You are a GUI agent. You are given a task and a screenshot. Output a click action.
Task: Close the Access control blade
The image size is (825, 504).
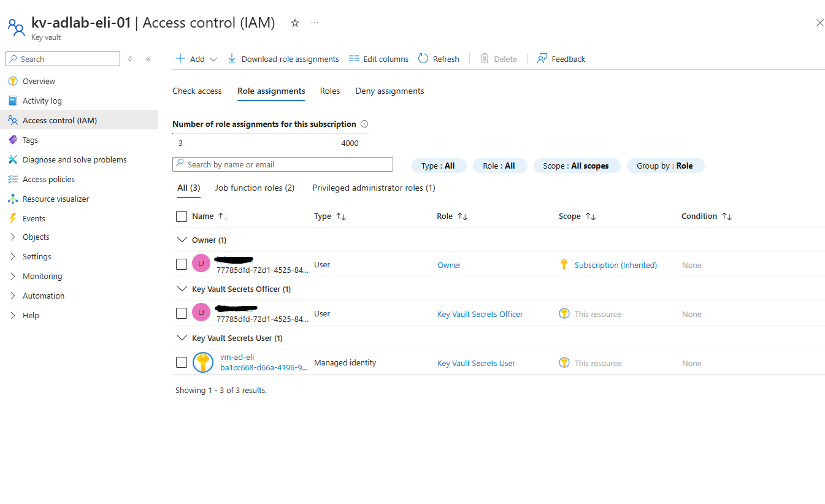click(x=819, y=23)
